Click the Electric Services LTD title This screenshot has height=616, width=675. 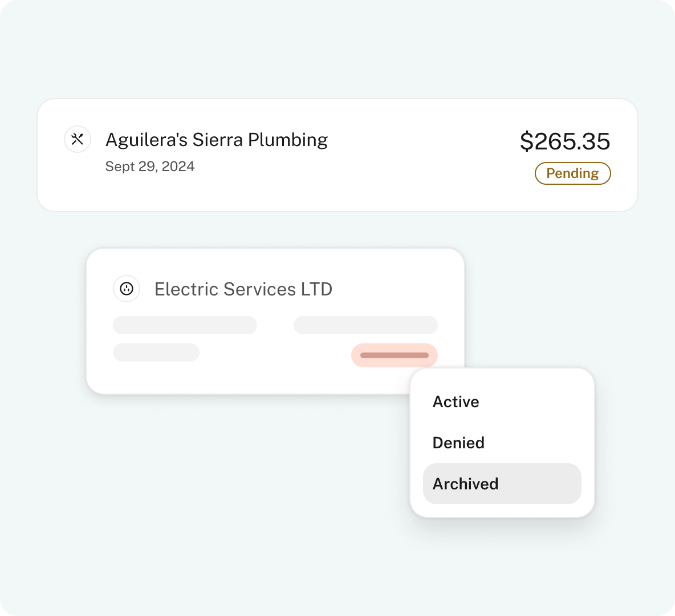pos(243,289)
